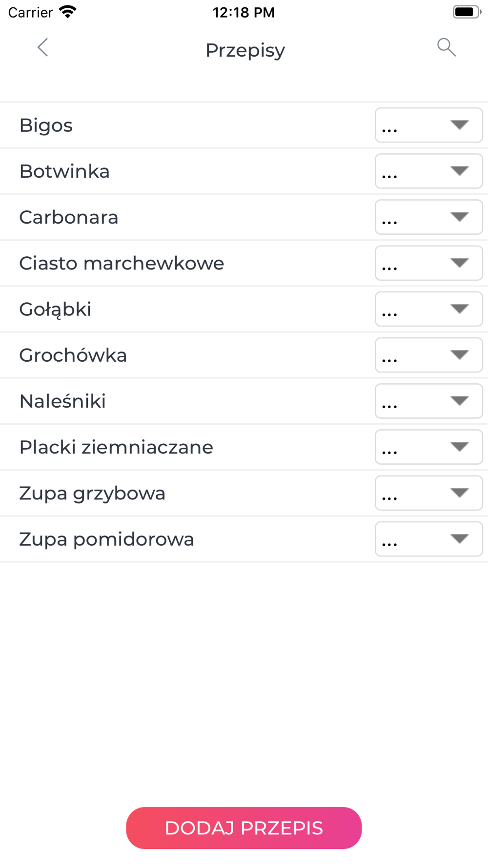
Task: Open the Zupa grzybowa dropdown
Action: (428, 493)
